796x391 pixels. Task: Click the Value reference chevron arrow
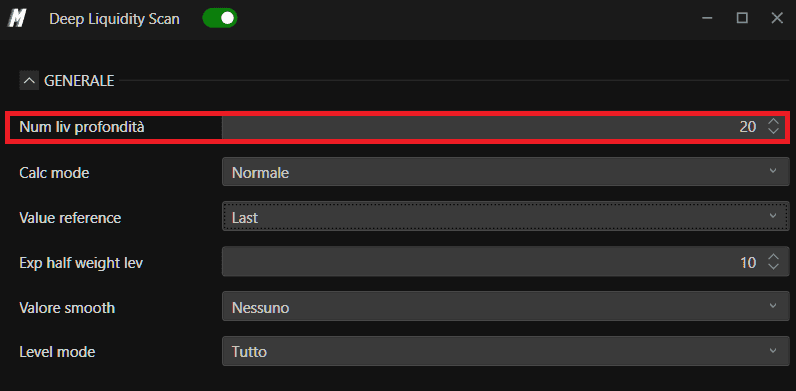773,216
